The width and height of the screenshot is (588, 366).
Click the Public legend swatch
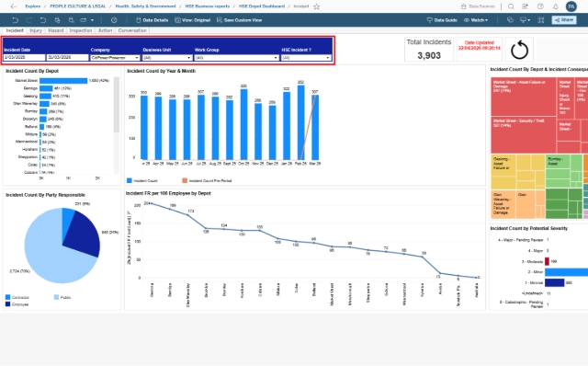pos(57,297)
